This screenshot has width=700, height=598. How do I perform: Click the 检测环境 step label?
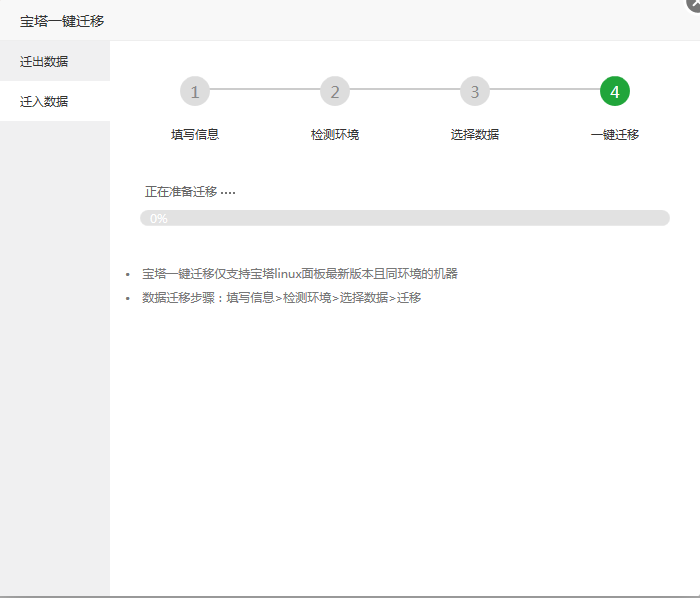click(x=335, y=134)
